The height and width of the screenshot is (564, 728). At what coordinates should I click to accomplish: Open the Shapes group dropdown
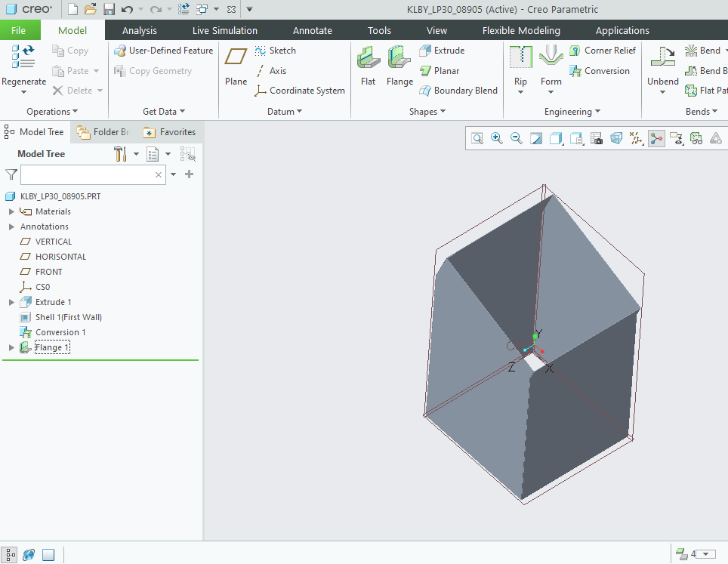[x=427, y=111]
